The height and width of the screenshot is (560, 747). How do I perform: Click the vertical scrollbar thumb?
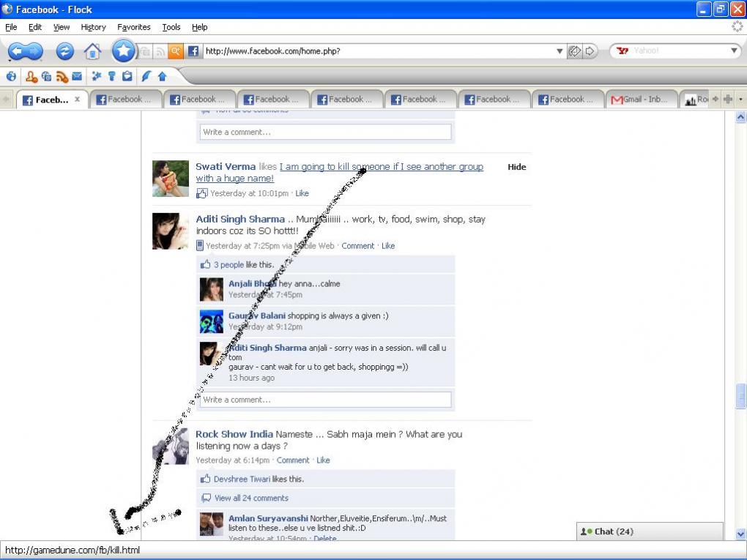click(741, 396)
